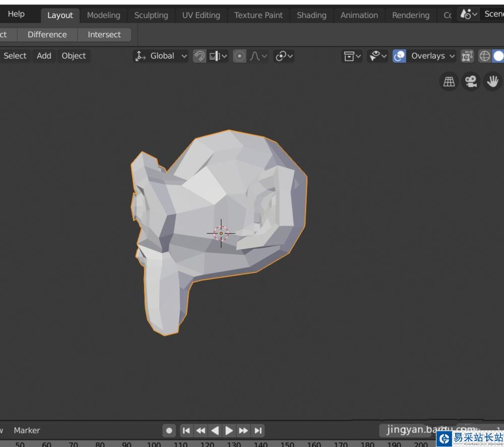Click the Difference boolean button
This screenshot has height=447, width=504.
(47, 34)
